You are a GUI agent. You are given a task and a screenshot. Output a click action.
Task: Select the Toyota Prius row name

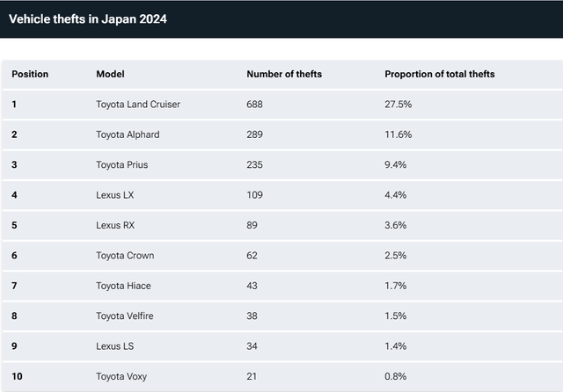[x=122, y=165]
